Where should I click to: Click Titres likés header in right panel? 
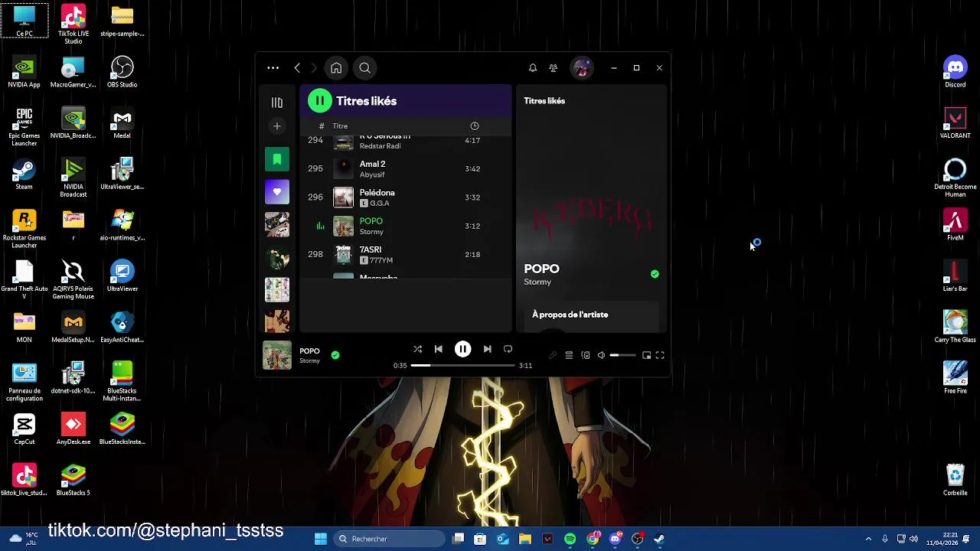(x=544, y=101)
